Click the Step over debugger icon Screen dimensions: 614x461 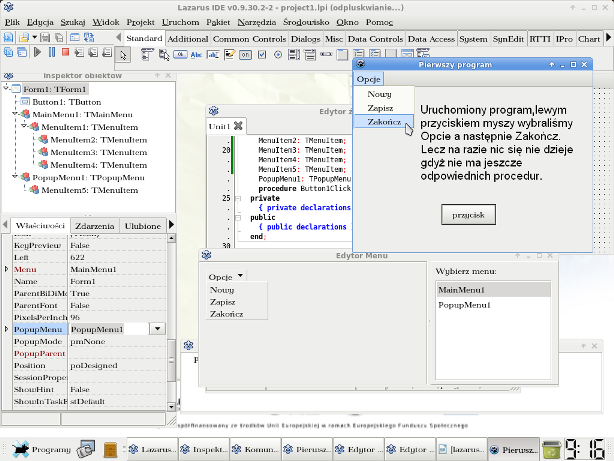[x=93, y=52]
